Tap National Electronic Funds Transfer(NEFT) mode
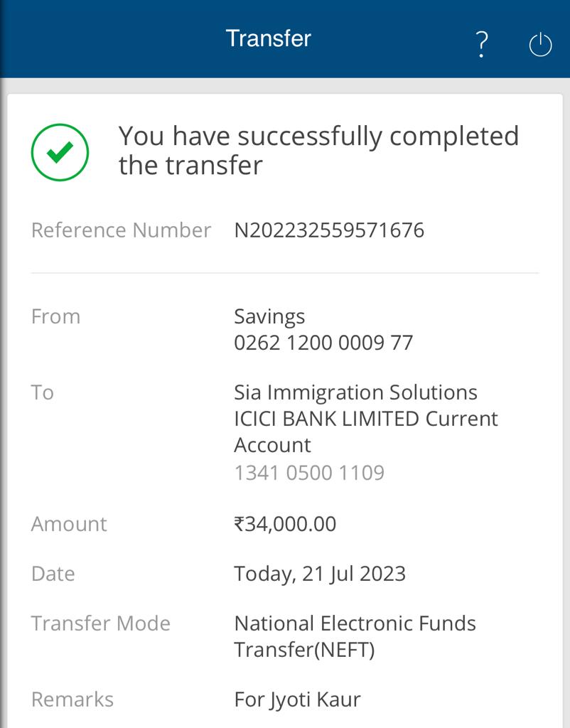 [x=355, y=636]
